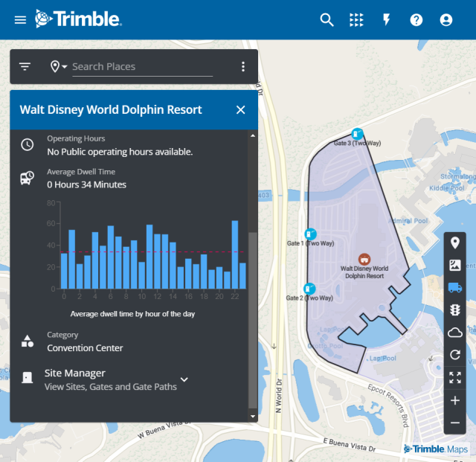Click the Site Manager door icon
This screenshot has width=476, height=462.
pyautogui.click(x=27, y=377)
